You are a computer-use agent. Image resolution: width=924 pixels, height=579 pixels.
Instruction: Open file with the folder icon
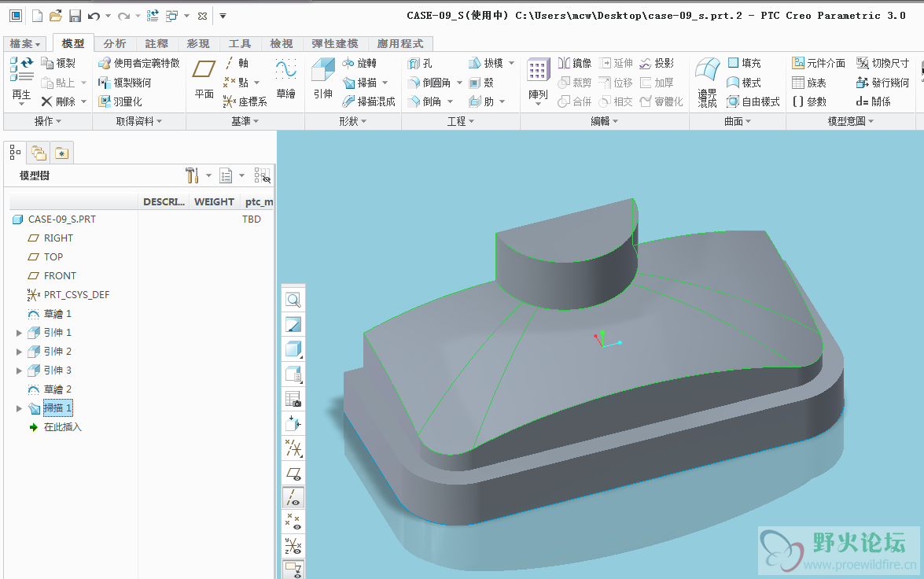(x=55, y=16)
